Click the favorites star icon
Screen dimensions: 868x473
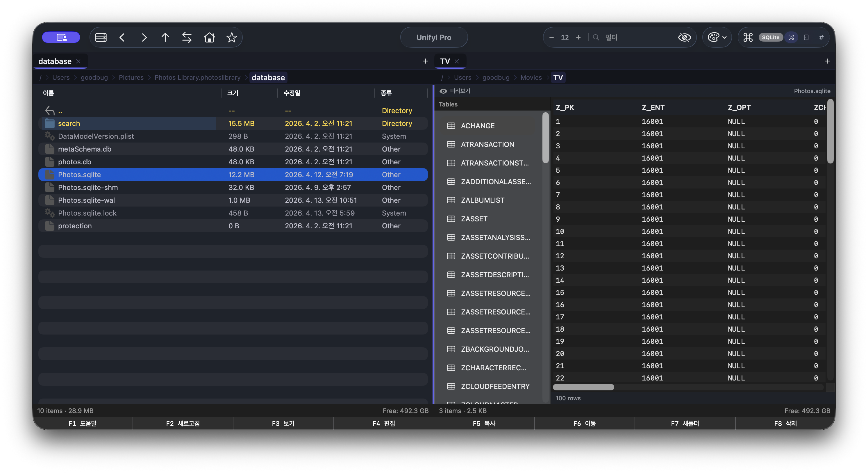tap(231, 38)
